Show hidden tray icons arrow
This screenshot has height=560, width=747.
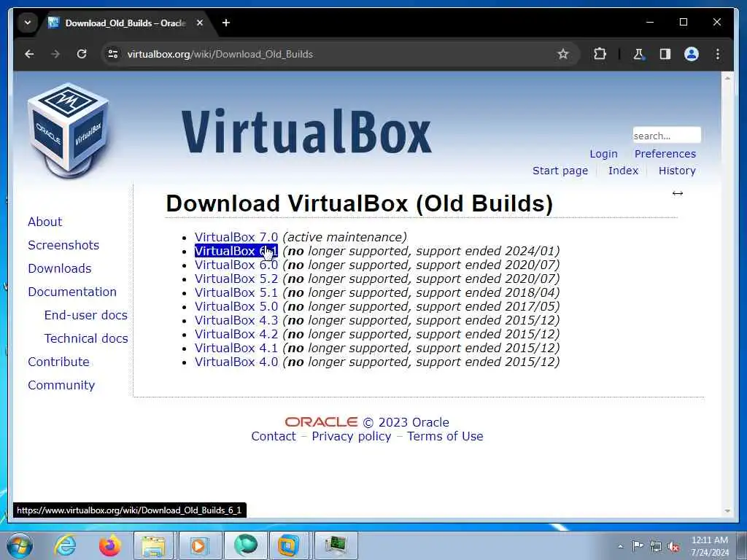point(620,546)
